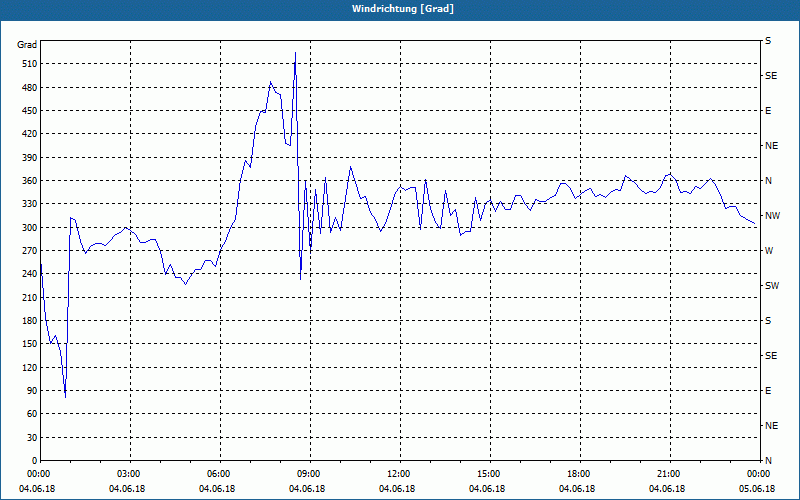Select the 04.06.18 date under 21:00
Viewport: 800px width, 500px height.
(667, 489)
